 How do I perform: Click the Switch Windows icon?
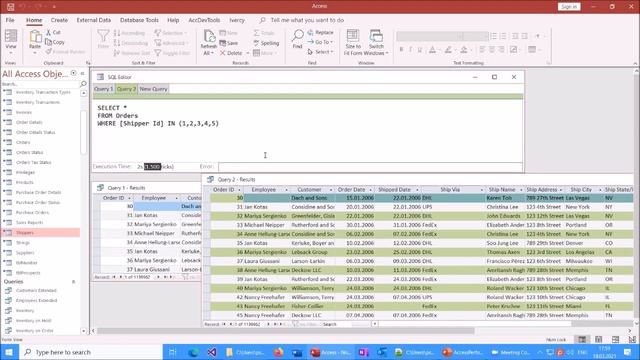tap(376, 36)
